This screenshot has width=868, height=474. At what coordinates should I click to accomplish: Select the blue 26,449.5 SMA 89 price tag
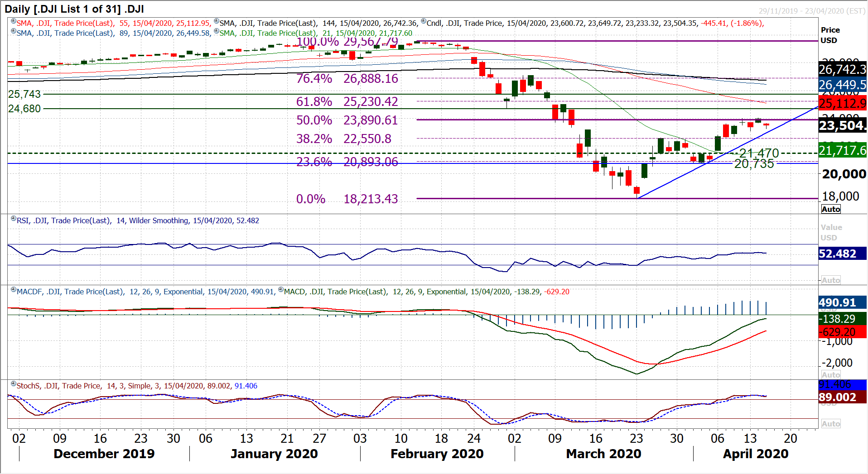point(843,85)
